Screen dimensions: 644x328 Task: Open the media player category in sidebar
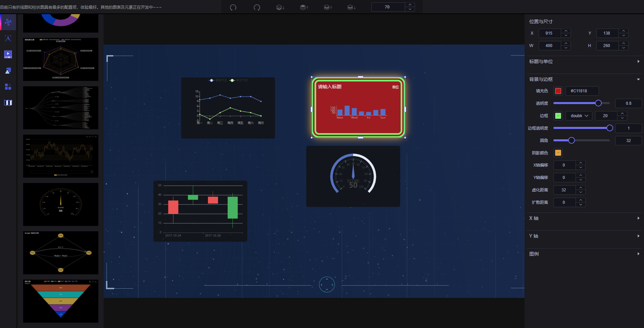click(x=8, y=54)
